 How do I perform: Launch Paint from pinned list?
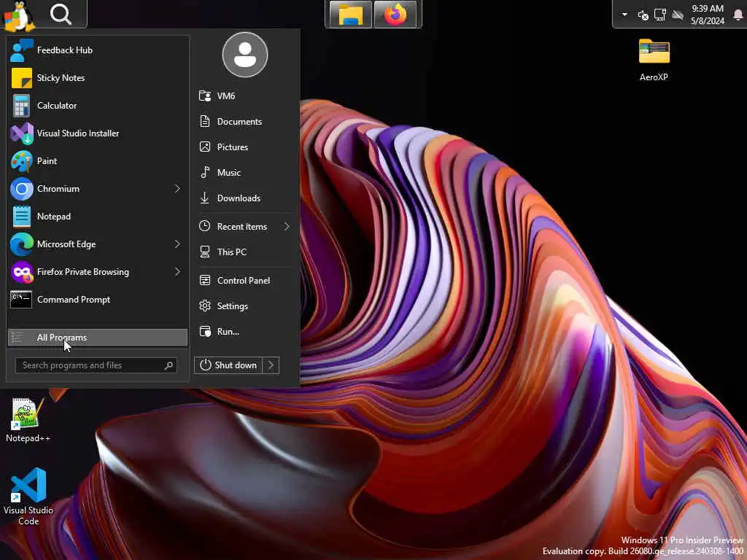[x=98, y=160]
